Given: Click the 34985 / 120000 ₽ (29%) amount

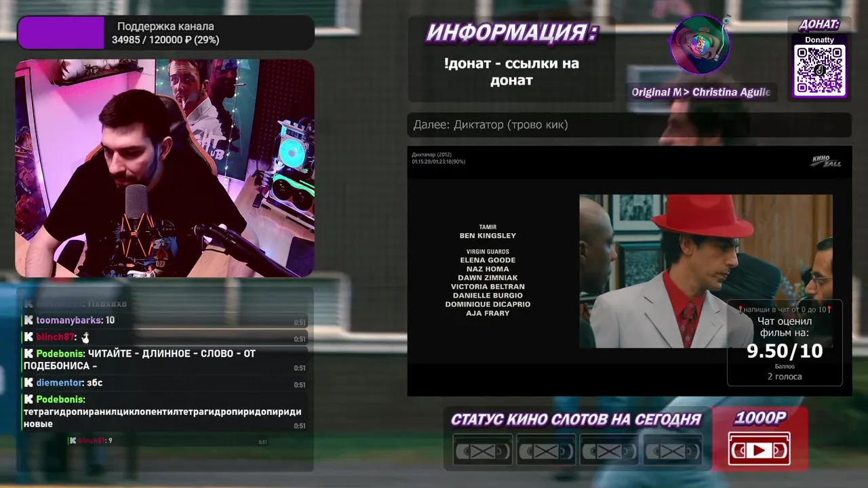Looking at the screenshot, I should pos(165,40).
